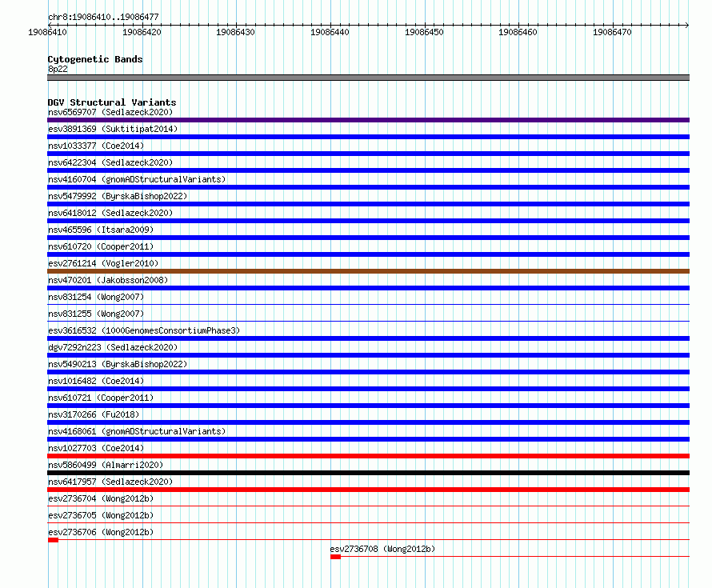Click the gray 8p22 cytogenetic band bar
This screenshot has height=588, width=712.
tap(368, 78)
